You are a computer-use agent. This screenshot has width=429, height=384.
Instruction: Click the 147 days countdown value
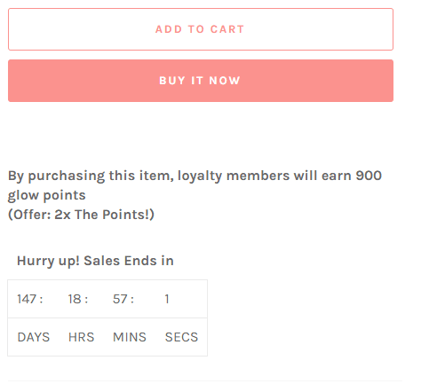point(27,299)
